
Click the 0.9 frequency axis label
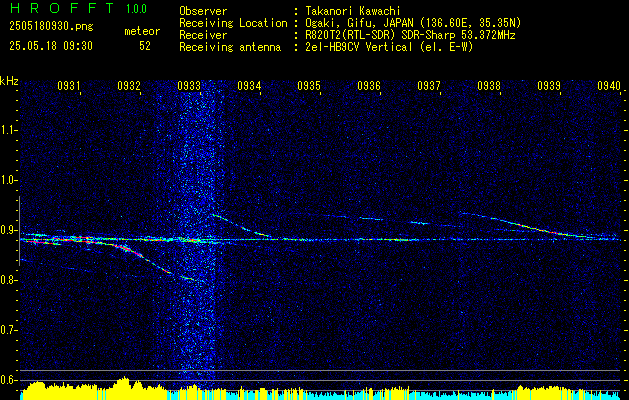(9, 230)
